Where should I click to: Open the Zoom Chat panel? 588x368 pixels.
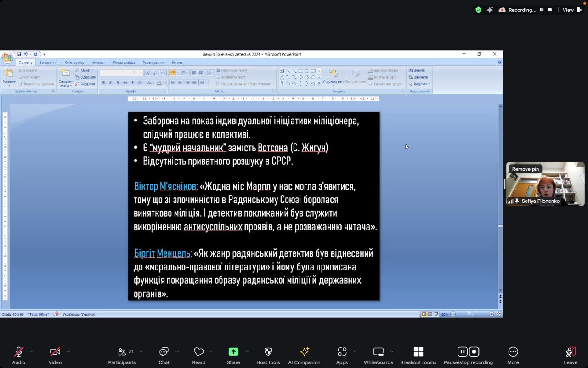click(164, 352)
